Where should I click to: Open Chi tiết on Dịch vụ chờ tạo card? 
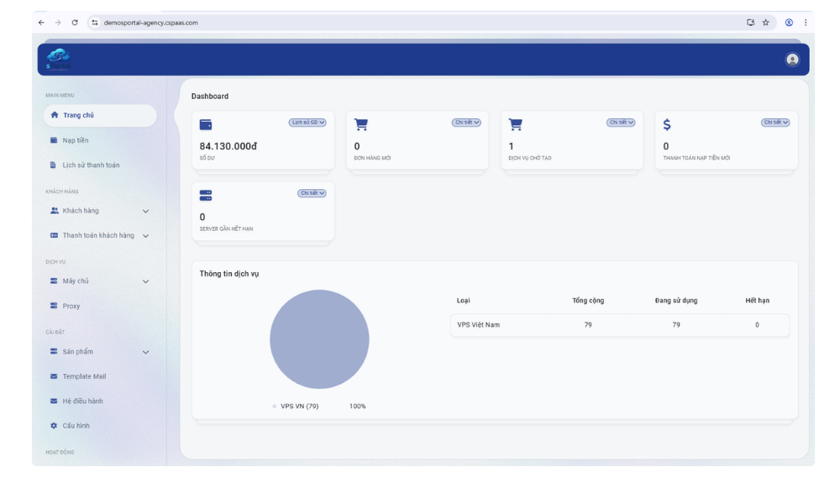621,123
